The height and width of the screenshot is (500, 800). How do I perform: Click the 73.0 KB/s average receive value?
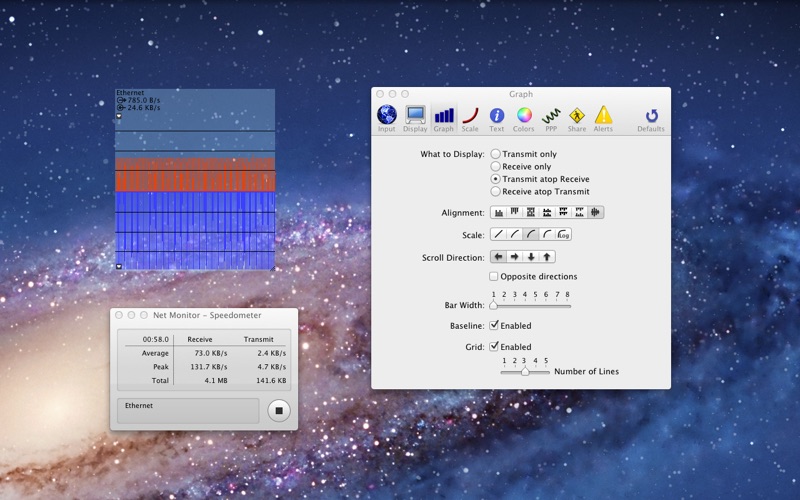click(x=211, y=353)
